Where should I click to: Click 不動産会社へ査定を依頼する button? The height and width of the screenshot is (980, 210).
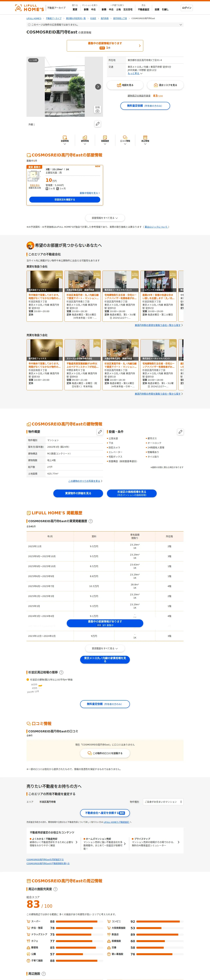pos(105,813)
